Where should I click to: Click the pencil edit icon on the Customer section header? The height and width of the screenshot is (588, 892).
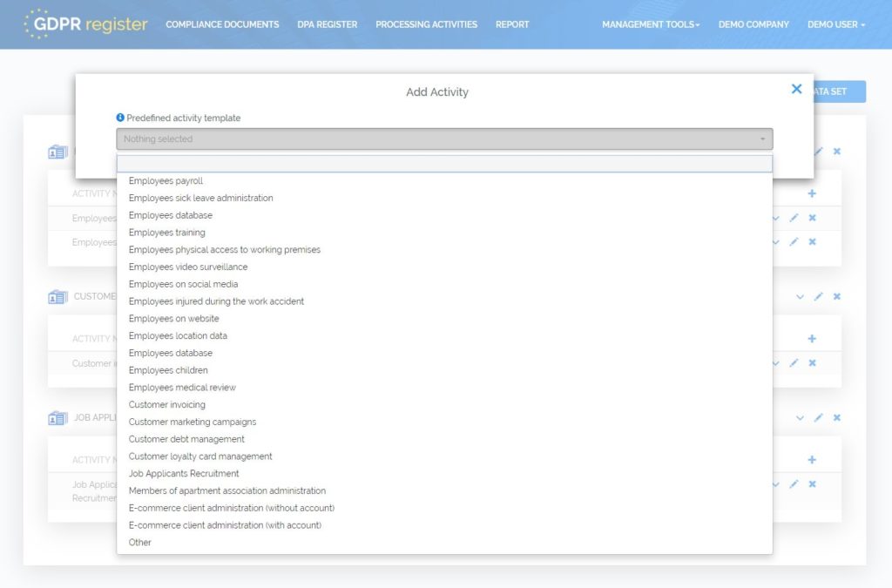(818, 296)
